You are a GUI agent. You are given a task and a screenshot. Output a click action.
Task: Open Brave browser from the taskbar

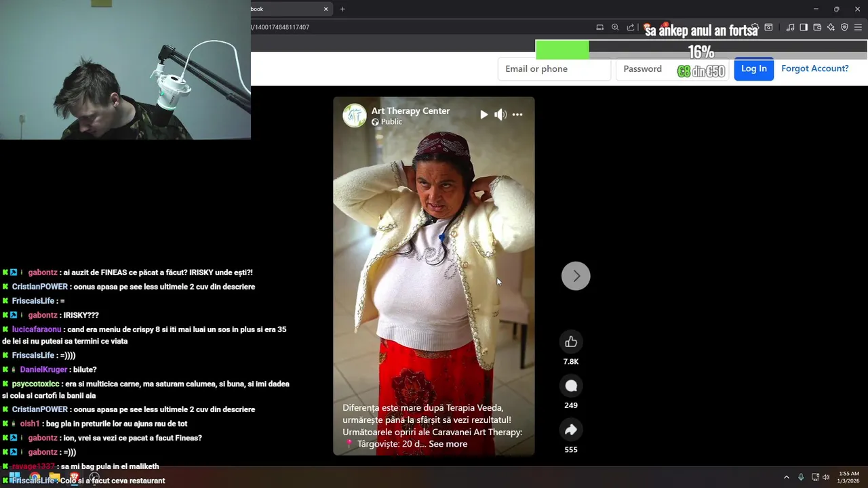(x=75, y=477)
